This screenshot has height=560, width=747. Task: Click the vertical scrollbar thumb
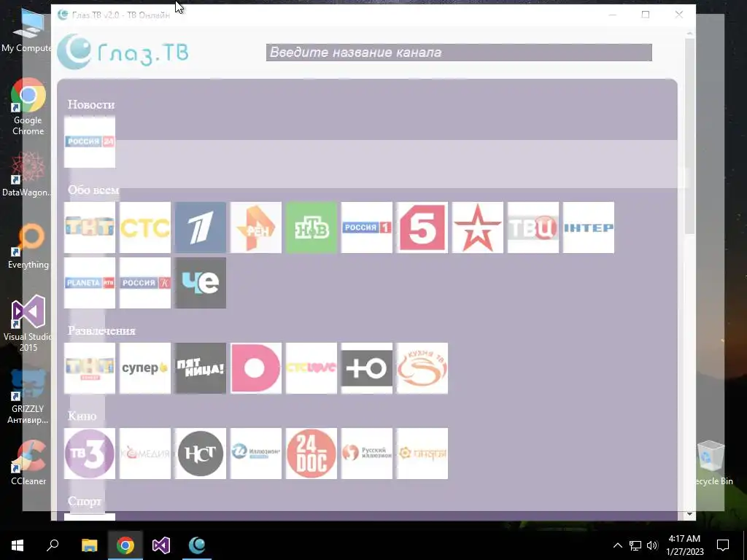(689, 136)
